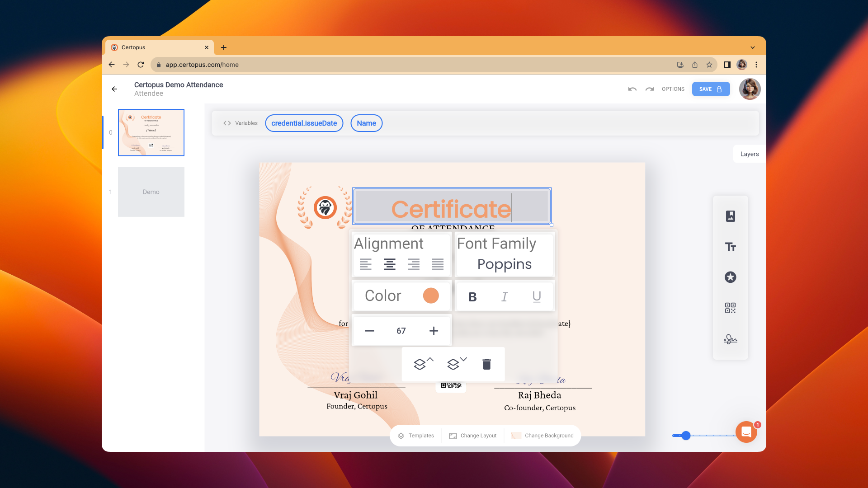Select the Demo page thumbnail
Image resolution: width=868 pixels, height=488 pixels.
click(151, 192)
